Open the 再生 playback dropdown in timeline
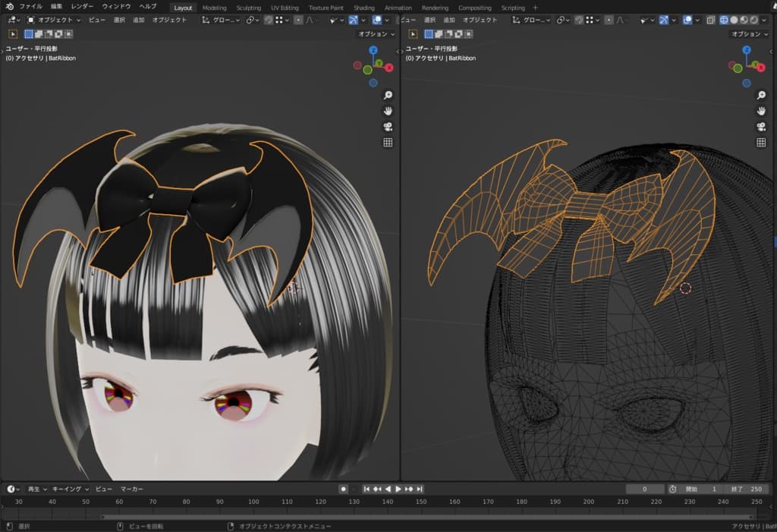Screen dimensions: 777x532 click(37, 490)
